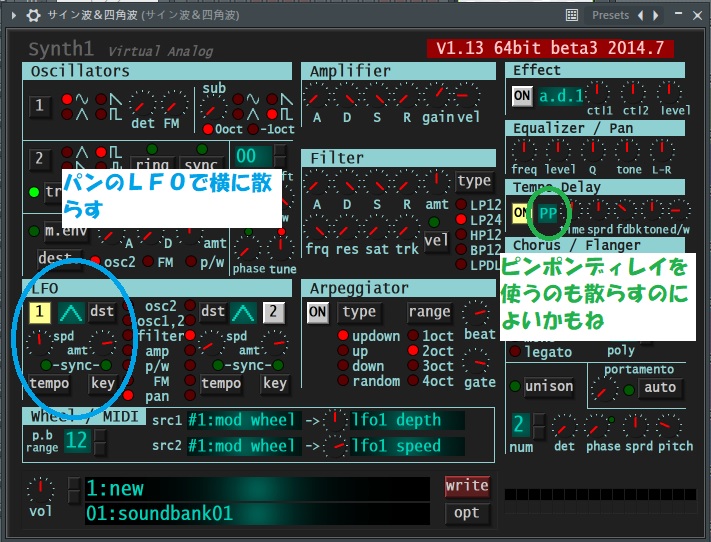Screen dimensions: 711x542
Task: Adjust the master vol knob
Action: tap(40, 490)
